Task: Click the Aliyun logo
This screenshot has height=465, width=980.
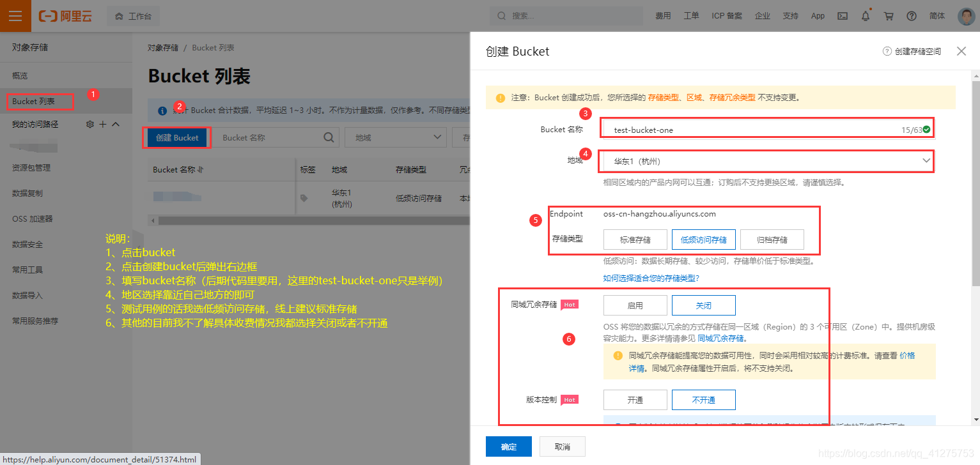Action: point(65,17)
